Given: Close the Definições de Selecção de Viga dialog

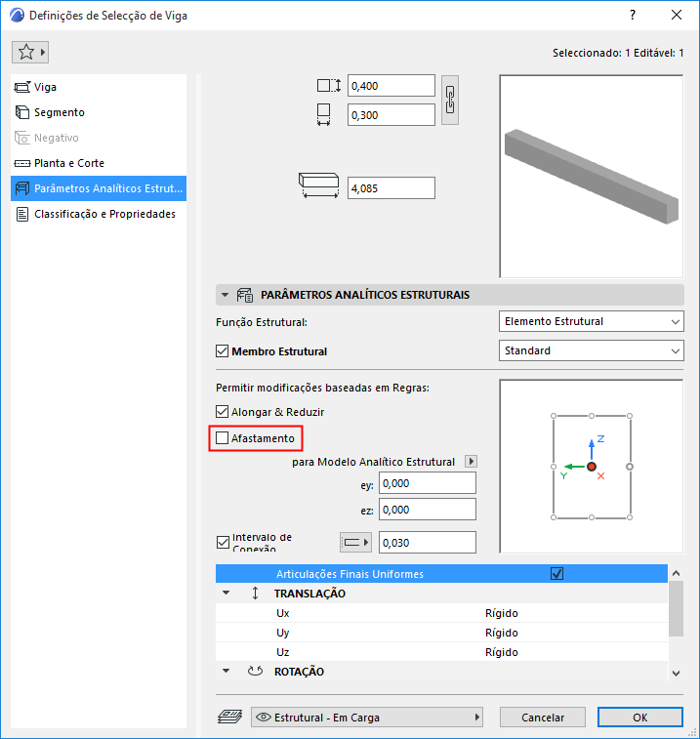Looking at the screenshot, I should tap(677, 15).
